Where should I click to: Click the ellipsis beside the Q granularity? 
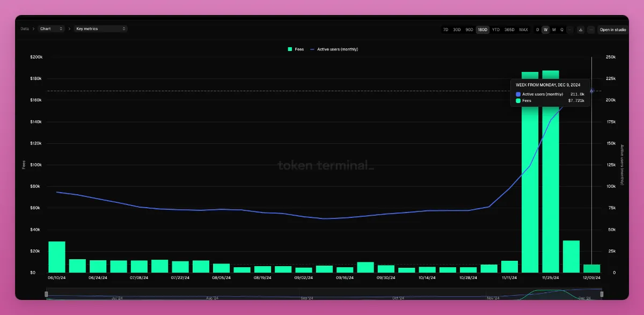pyautogui.click(x=570, y=30)
